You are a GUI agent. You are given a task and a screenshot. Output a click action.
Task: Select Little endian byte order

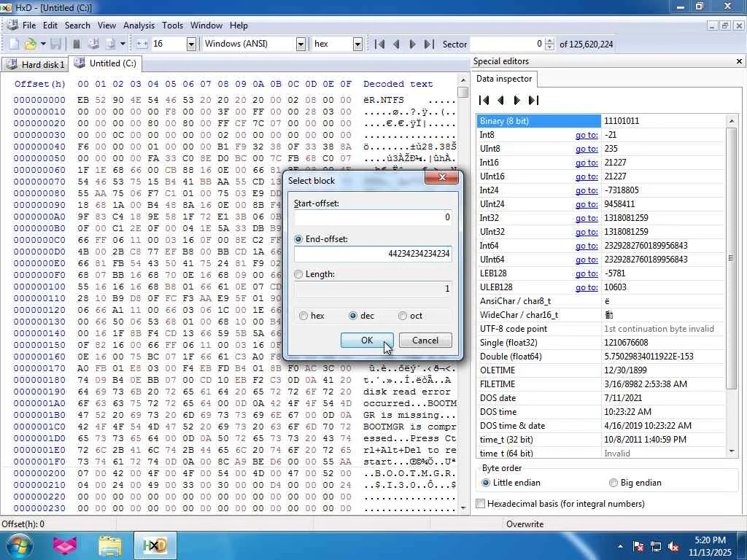click(511, 483)
